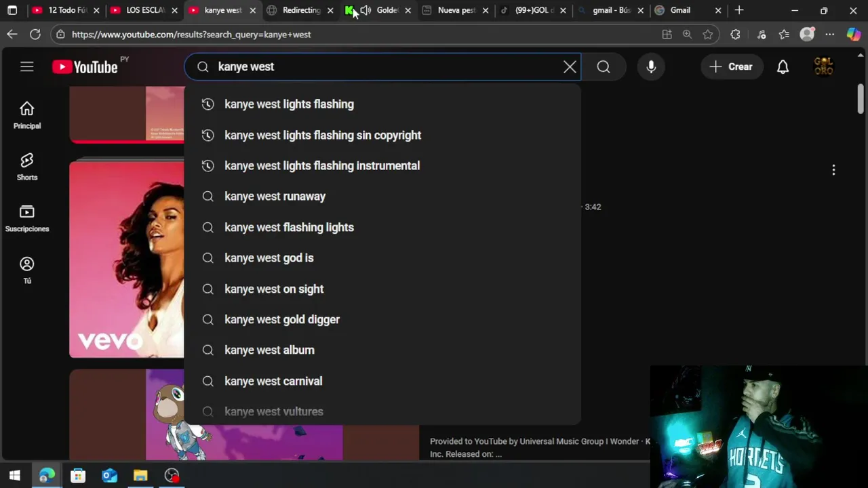This screenshot has height=488, width=868.
Task: Open the favorites list star icon
Action: (x=784, y=35)
